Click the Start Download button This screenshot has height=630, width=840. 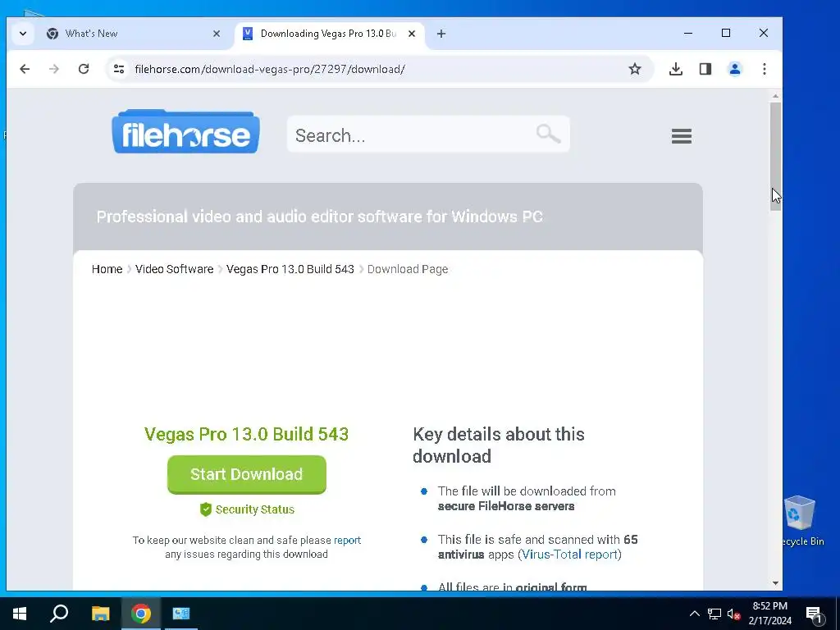point(246,474)
